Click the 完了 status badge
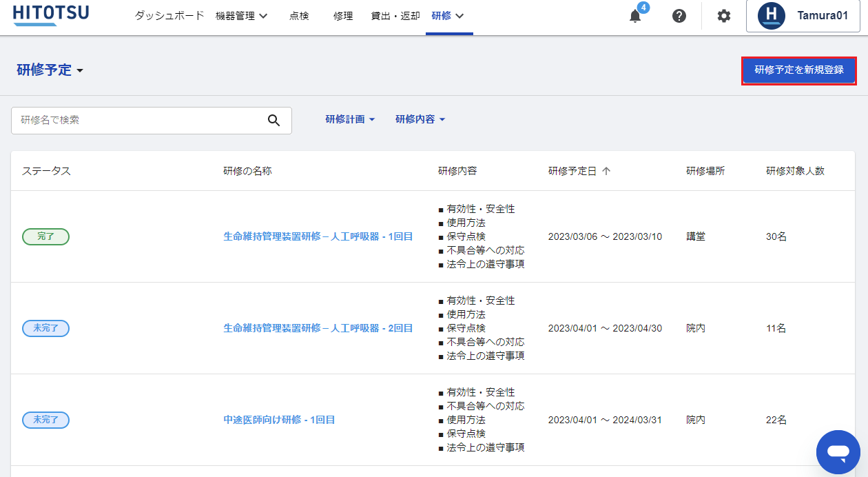 (45, 236)
